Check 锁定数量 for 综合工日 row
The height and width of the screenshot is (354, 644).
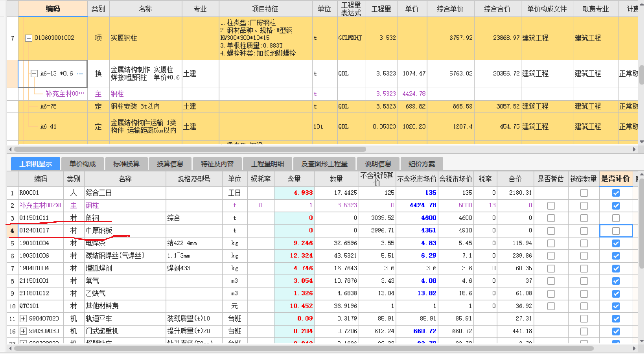coord(584,193)
